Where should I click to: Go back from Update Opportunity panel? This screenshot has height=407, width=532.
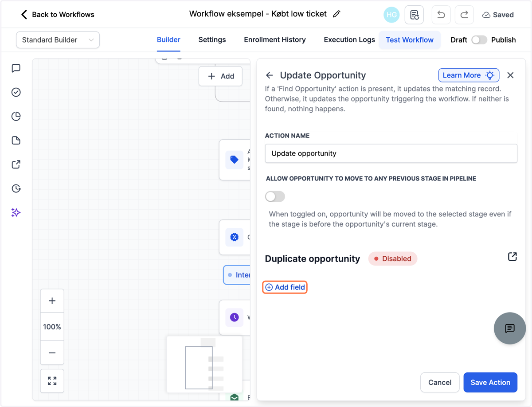coord(270,75)
